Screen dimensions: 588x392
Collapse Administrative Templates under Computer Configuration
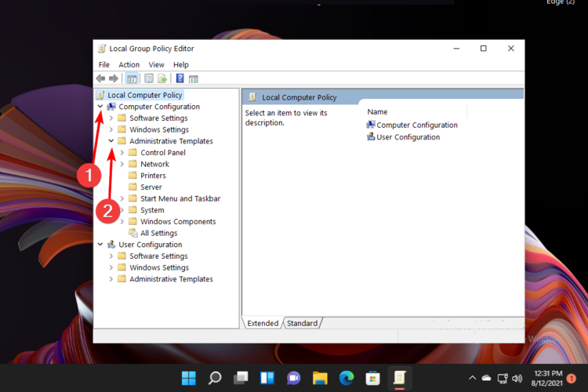[111, 140]
